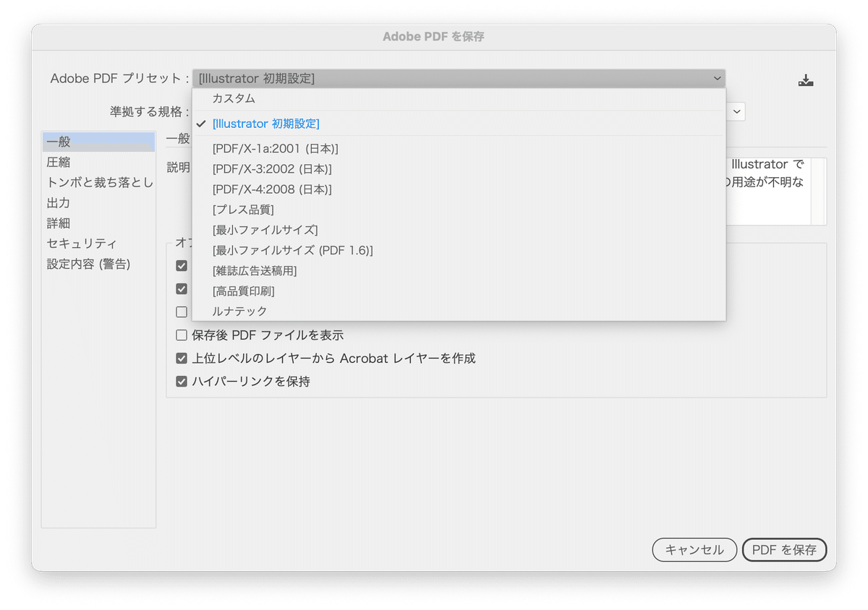This screenshot has height=610, width=868.
Task: Toggle Acrobat レイヤーを作成 checkbox
Action: [x=182, y=358]
